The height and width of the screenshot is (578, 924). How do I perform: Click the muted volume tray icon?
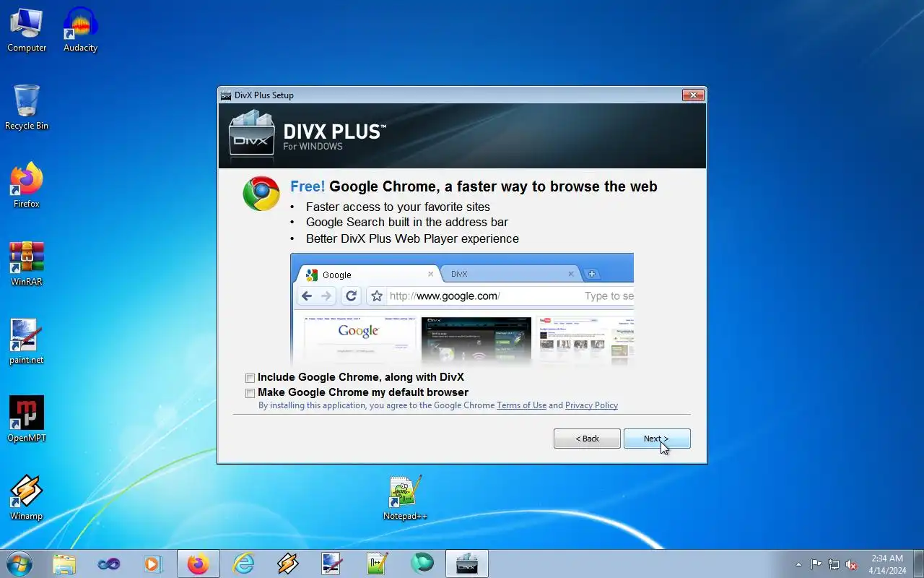pos(852,564)
